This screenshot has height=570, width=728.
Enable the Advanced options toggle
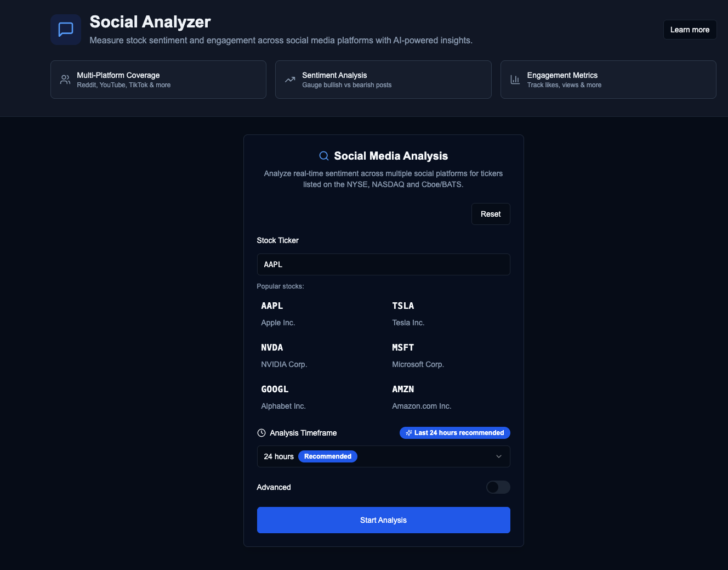498,487
